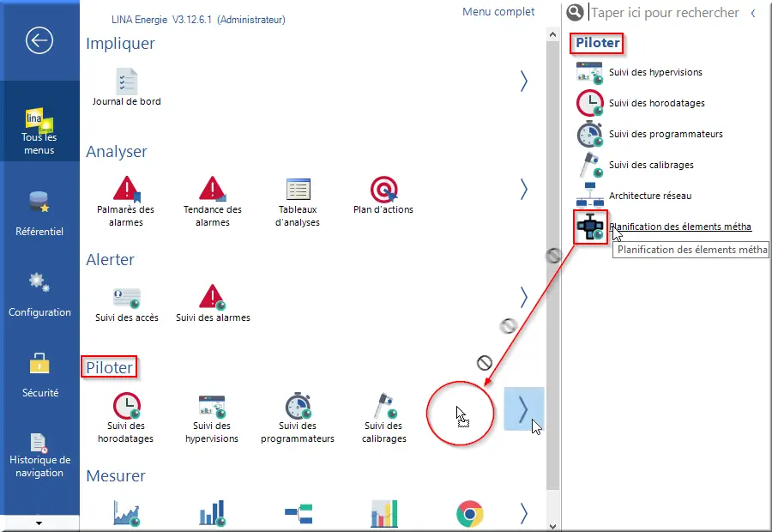The height and width of the screenshot is (532, 772).
Task: Expand the Alerter section chevron
Action: tap(524, 297)
